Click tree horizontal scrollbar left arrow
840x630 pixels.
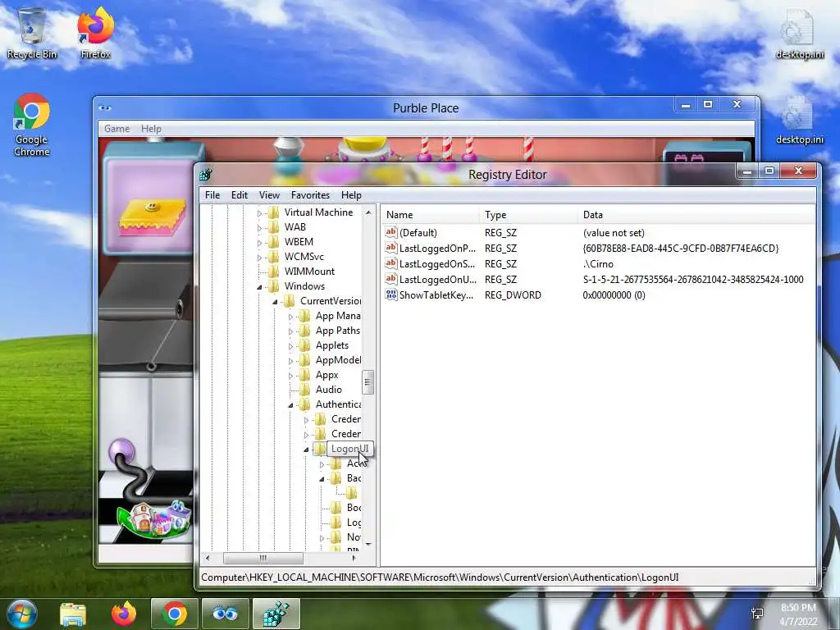click(x=208, y=558)
